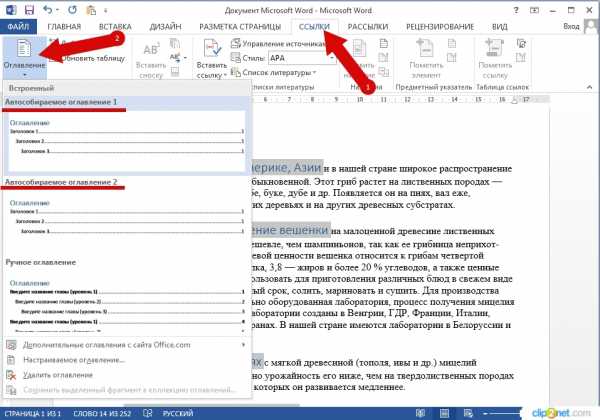This screenshot has height=420, width=600.
Task: Click Insert Table of Authorities icon
Action: pos(521,44)
